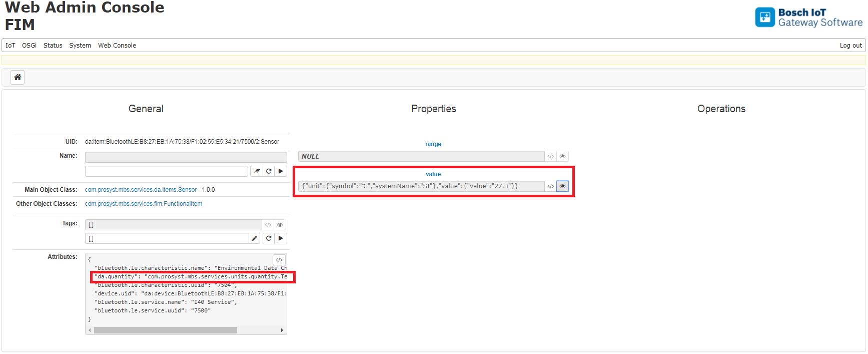Viewport: 868px width, 354px height.
Task: Click the eraser icon beside Name field
Action: 257,171
